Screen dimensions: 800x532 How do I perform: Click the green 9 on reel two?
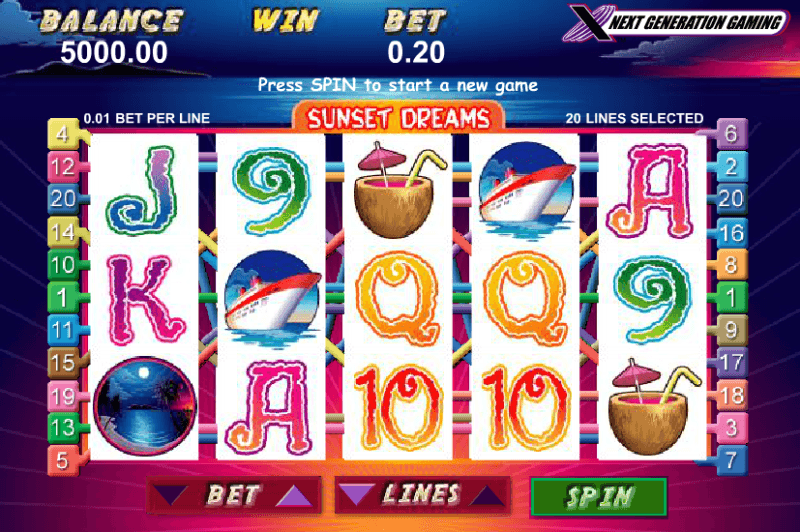pos(272,190)
